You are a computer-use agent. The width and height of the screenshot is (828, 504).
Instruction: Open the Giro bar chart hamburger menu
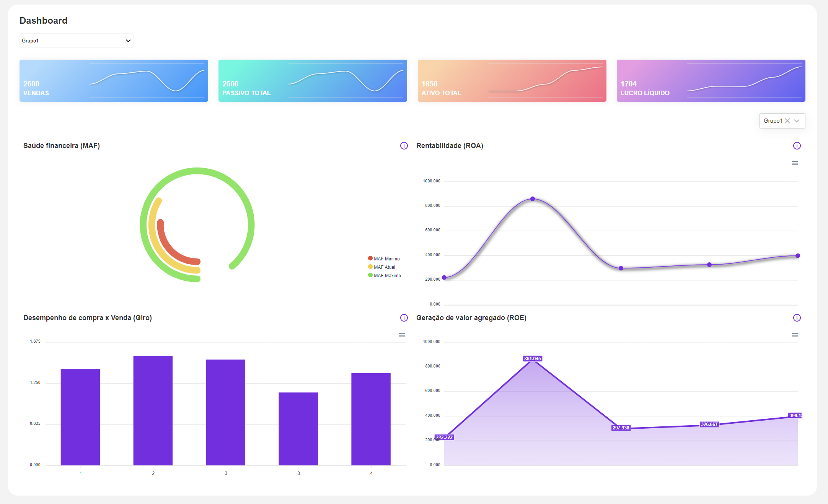click(402, 335)
